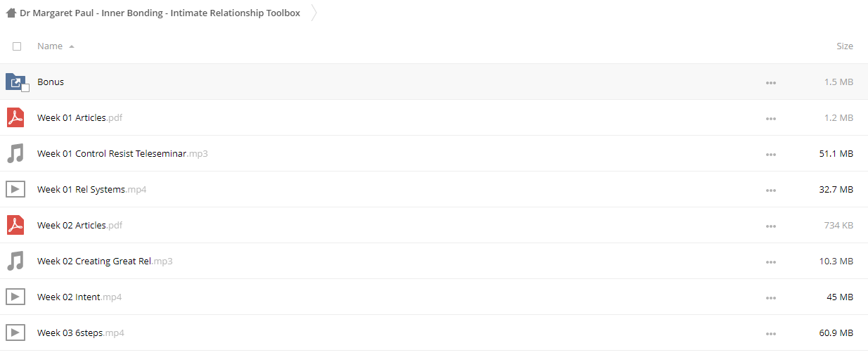The height and width of the screenshot is (355, 868).
Task: Click the PDF icon for Week 01 Articles
Action: click(x=15, y=117)
